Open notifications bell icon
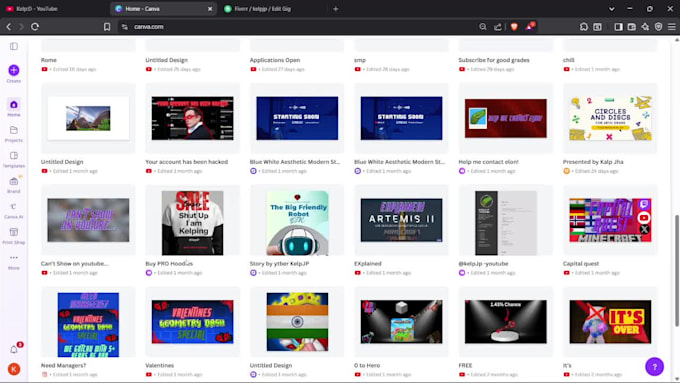Screen dimensions: 680x383 click(x=14, y=350)
